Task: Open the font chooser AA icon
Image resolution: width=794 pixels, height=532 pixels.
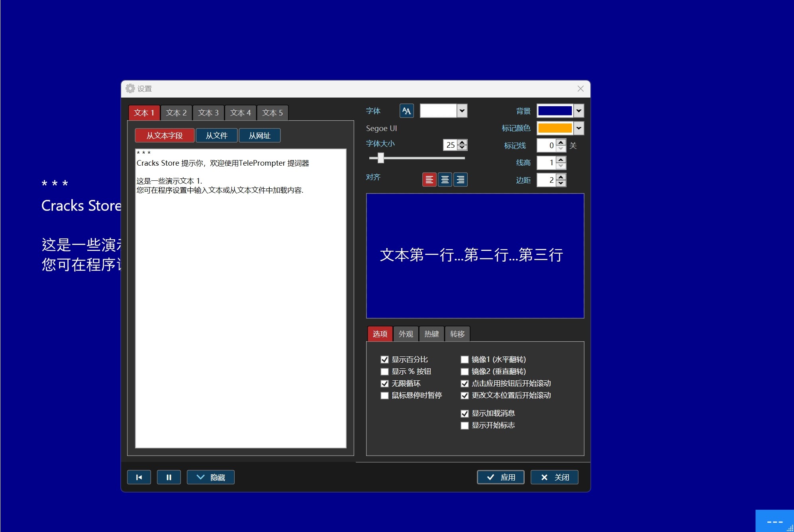Action: click(x=406, y=111)
